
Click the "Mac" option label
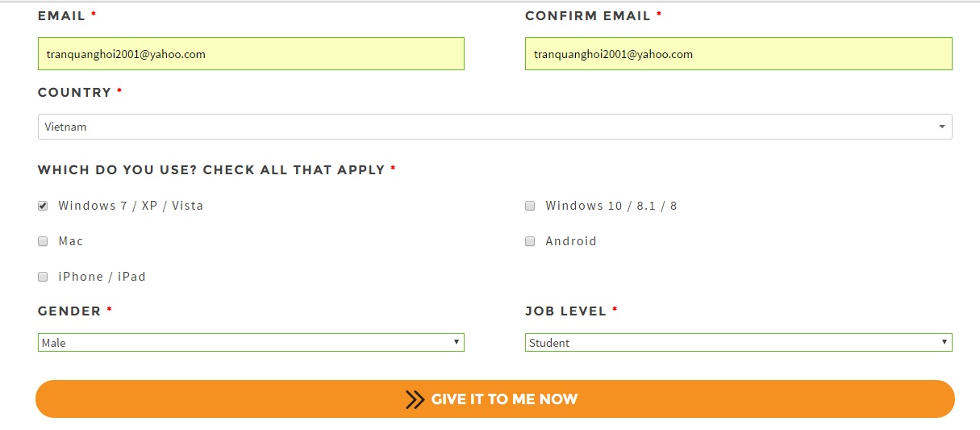click(x=71, y=241)
